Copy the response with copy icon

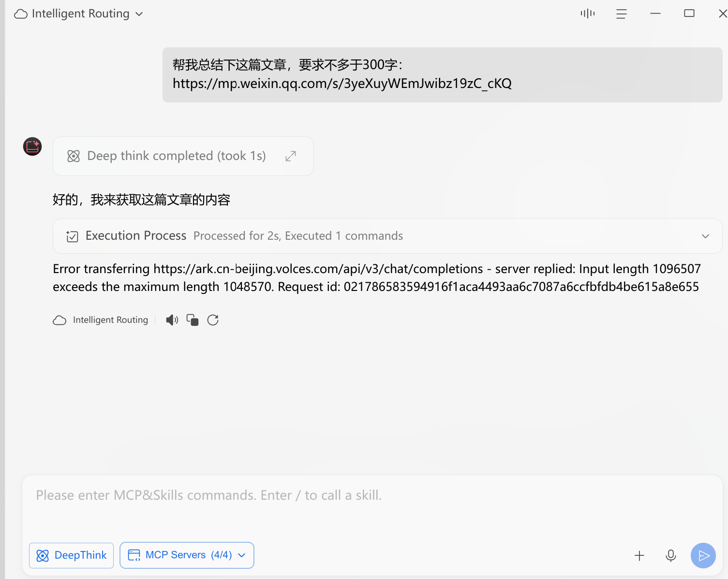(193, 320)
